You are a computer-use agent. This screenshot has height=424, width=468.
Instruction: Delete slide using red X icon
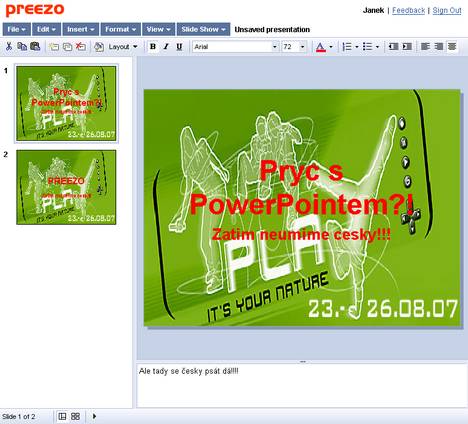click(81, 47)
